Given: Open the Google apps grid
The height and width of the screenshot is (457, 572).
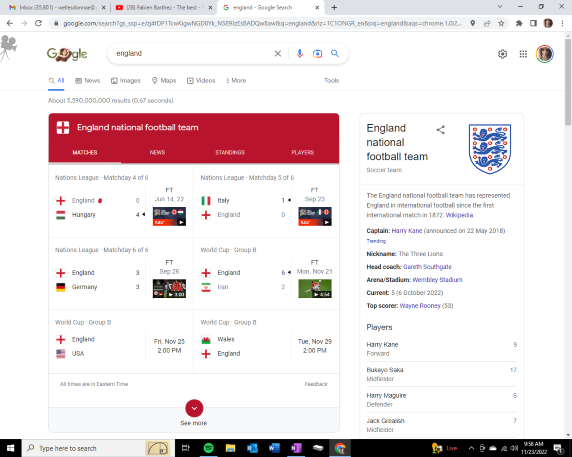Looking at the screenshot, I should tap(523, 54).
